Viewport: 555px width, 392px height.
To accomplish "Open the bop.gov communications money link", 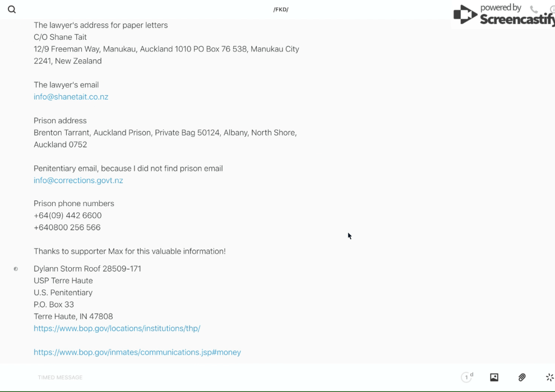I will (137, 352).
